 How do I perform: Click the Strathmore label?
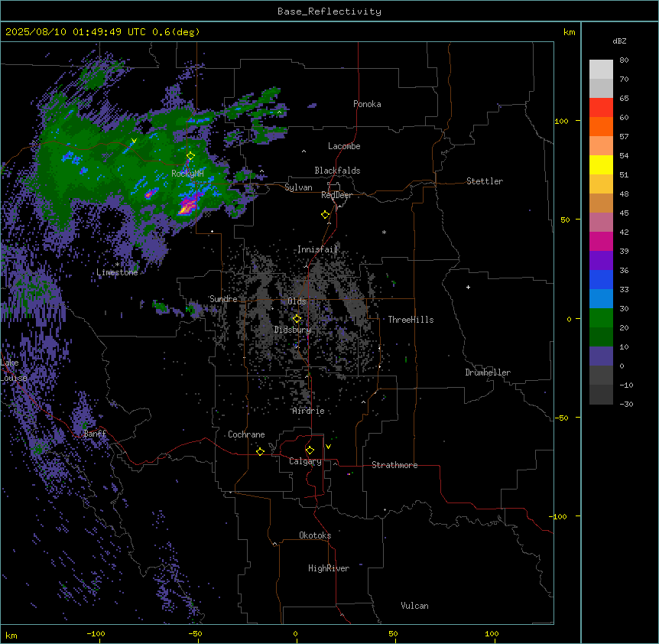click(394, 465)
